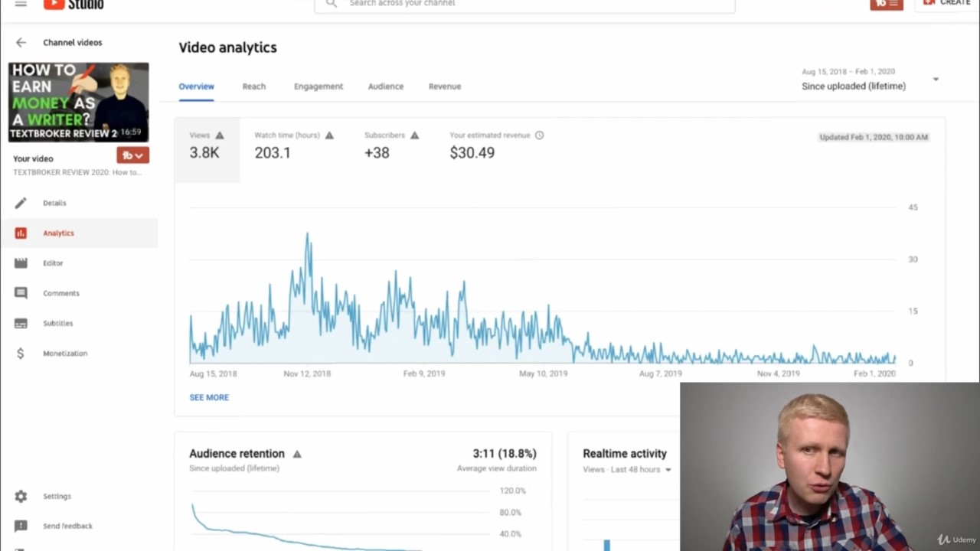Screen dimensions: 980x551
Task: Open the video thumbnail preview
Action: [79, 103]
